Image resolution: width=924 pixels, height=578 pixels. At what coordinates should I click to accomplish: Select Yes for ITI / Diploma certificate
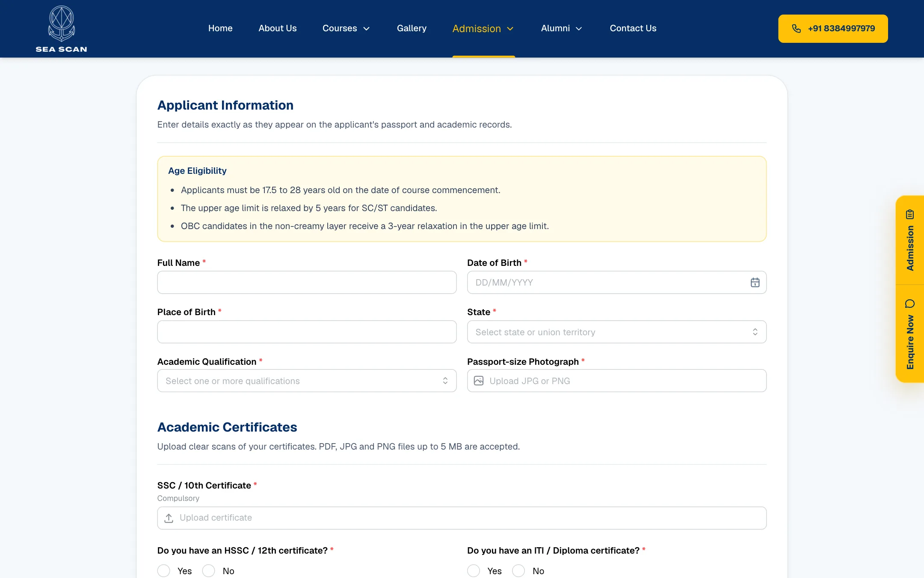pyautogui.click(x=474, y=571)
